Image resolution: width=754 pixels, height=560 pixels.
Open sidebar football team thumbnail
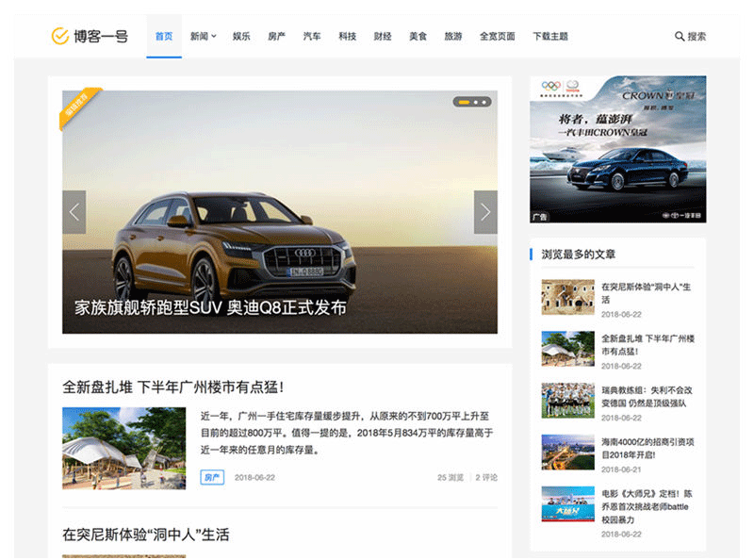pos(568,401)
